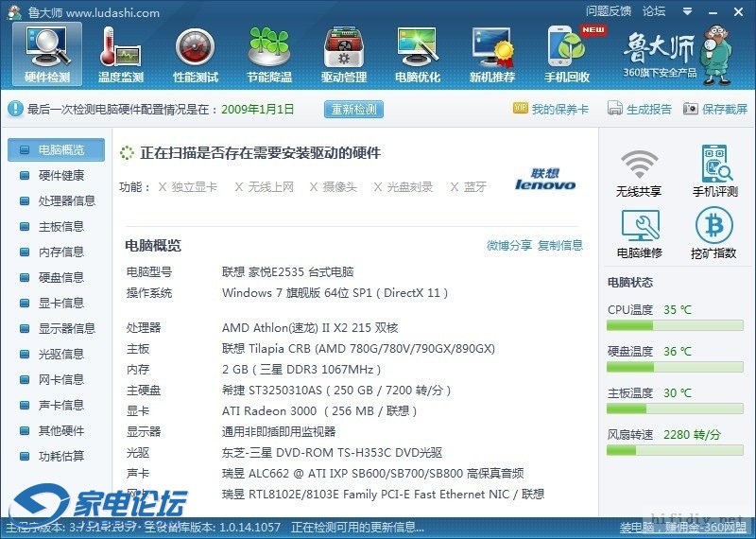
Task: Open 温度监测 temperature monitor
Action: (x=121, y=54)
